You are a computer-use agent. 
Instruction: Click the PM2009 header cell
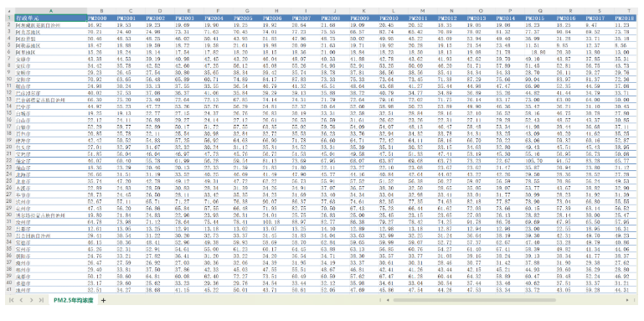click(364, 18)
